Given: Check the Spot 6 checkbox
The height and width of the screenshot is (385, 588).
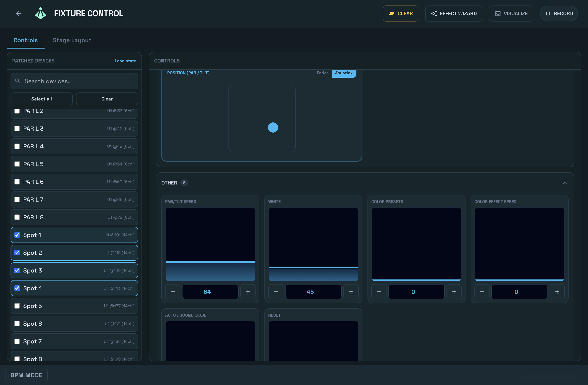Looking at the screenshot, I should pyautogui.click(x=17, y=324).
